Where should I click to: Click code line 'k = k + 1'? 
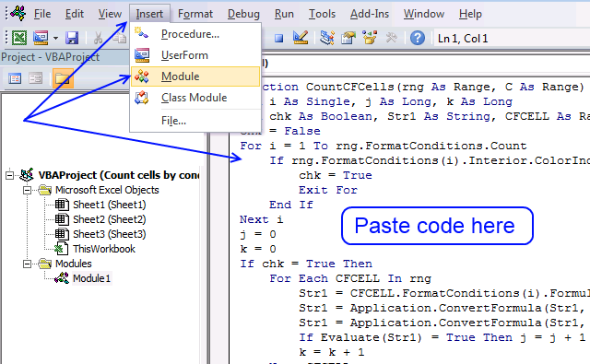tap(332, 352)
